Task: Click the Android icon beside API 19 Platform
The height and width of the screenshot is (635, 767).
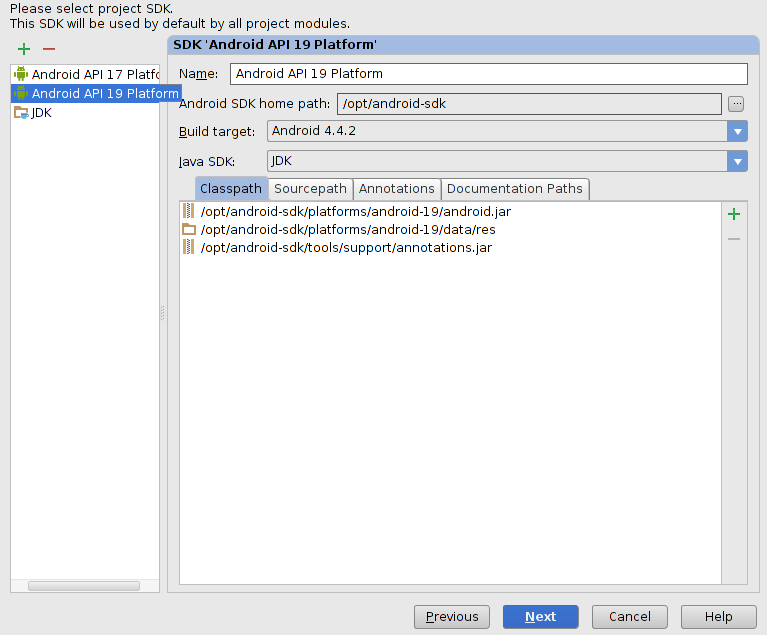Action: [21, 93]
